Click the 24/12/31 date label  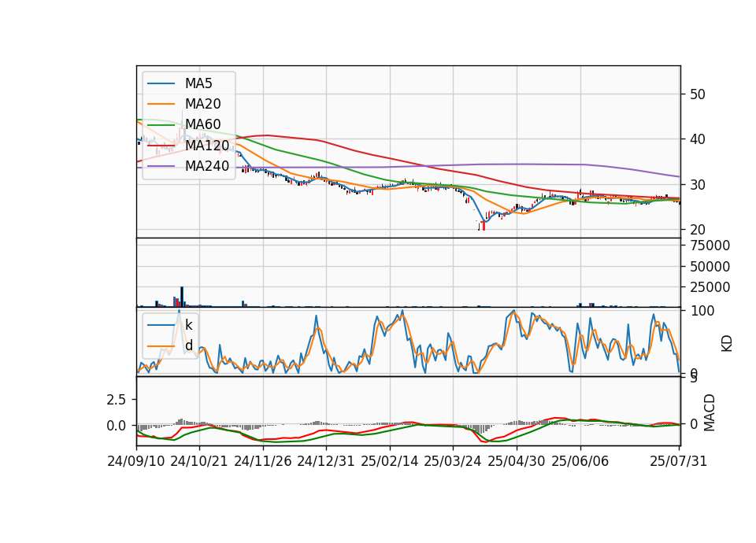tap(326, 461)
